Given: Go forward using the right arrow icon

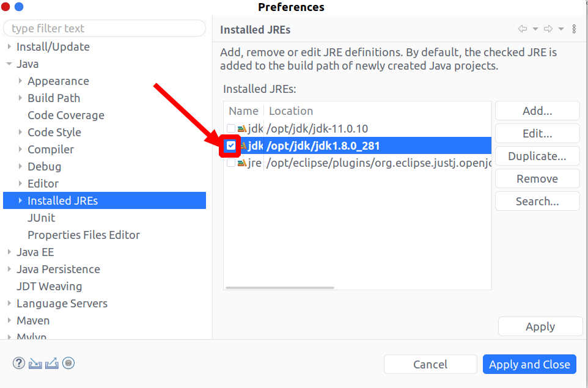Looking at the screenshot, I should coord(548,29).
